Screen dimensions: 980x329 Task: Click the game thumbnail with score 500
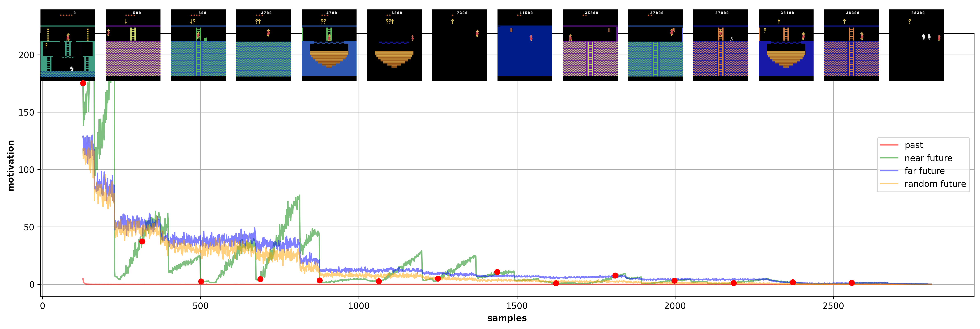[x=133, y=45]
